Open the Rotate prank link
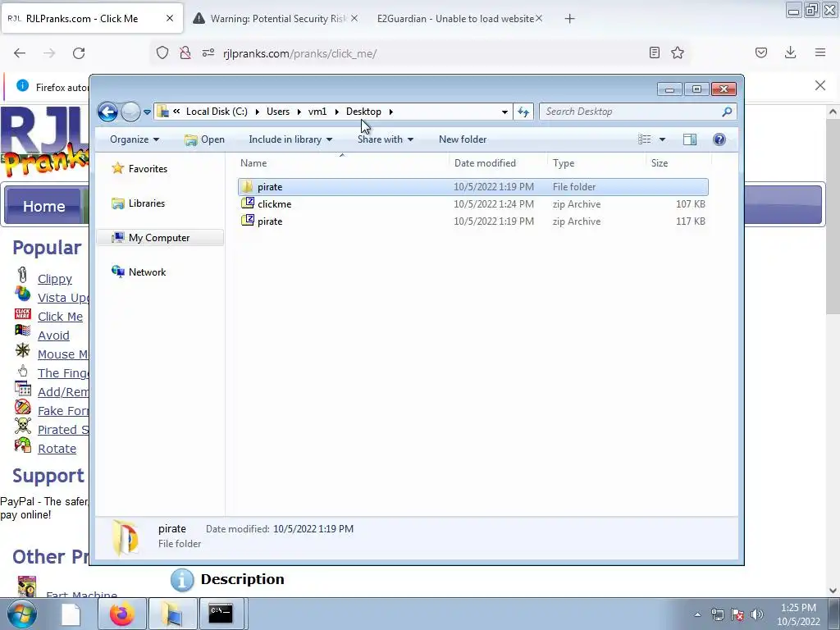 click(57, 449)
